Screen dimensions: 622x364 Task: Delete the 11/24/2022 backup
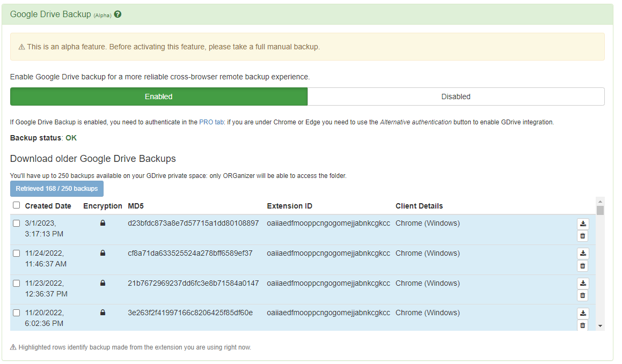tap(582, 266)
